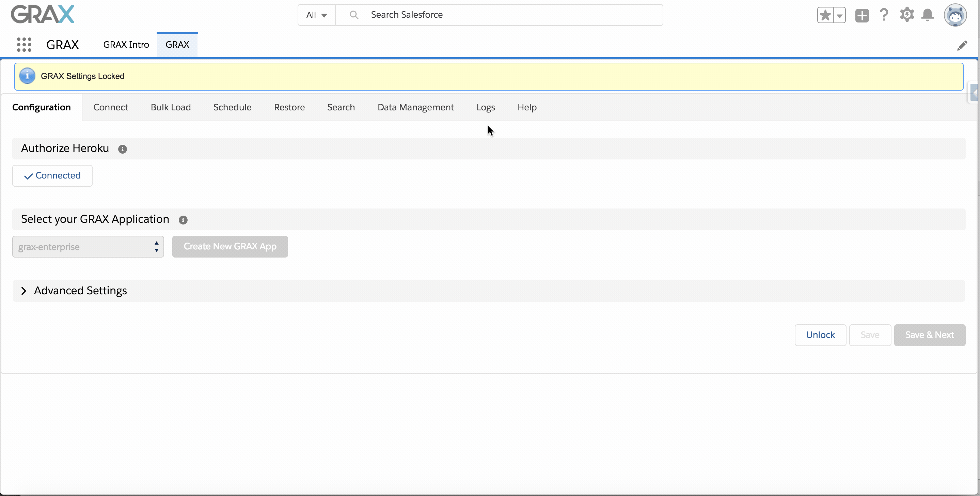Click the search magnifier icon
This screenshot has width=980, height=496.
(x=354, y=15)
